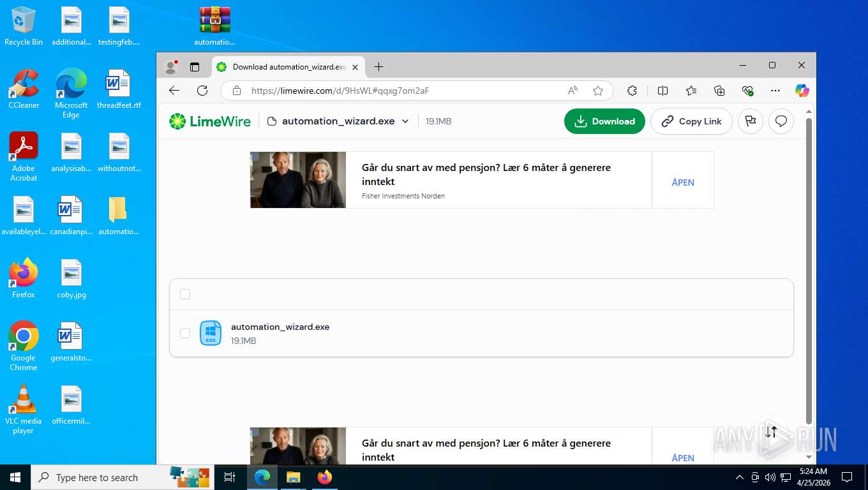Open Task View on the taskbar

tap(230, 477)
